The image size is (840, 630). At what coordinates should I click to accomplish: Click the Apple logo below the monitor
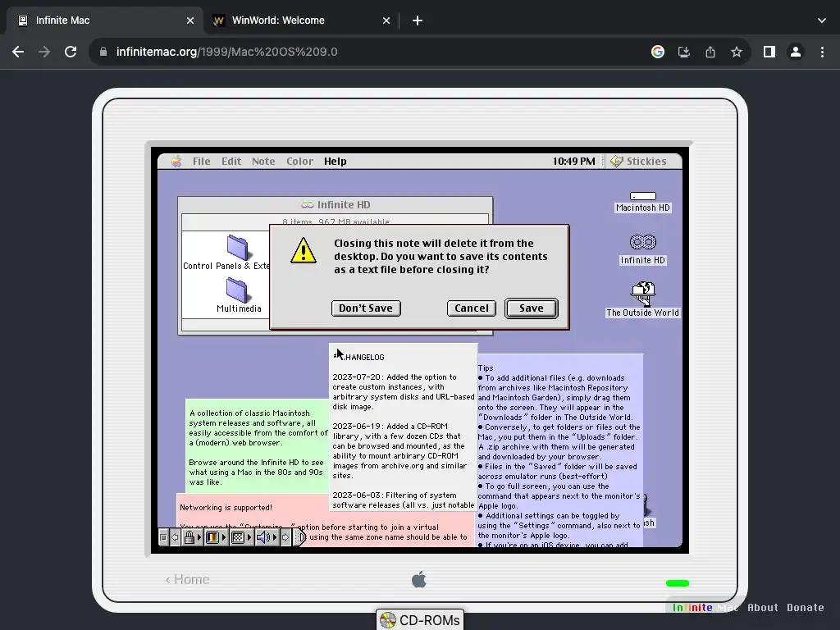pyautogui.click(x=419, y=579)
